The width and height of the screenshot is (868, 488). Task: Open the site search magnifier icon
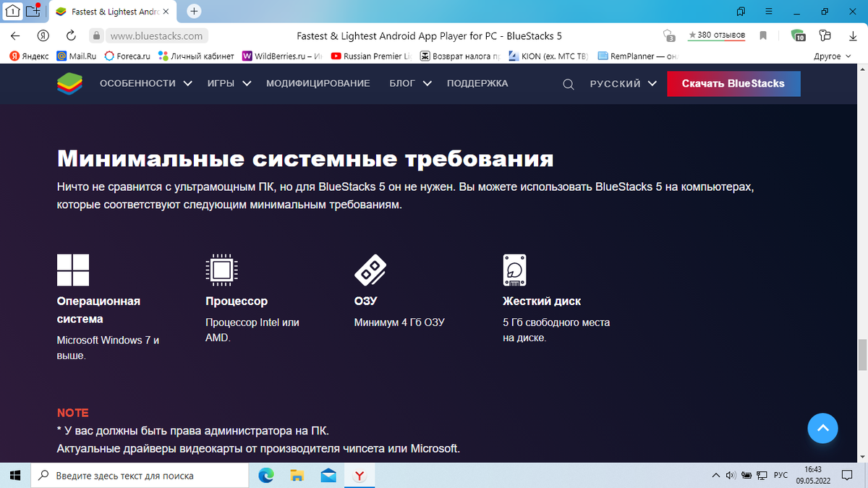point(569,84)
